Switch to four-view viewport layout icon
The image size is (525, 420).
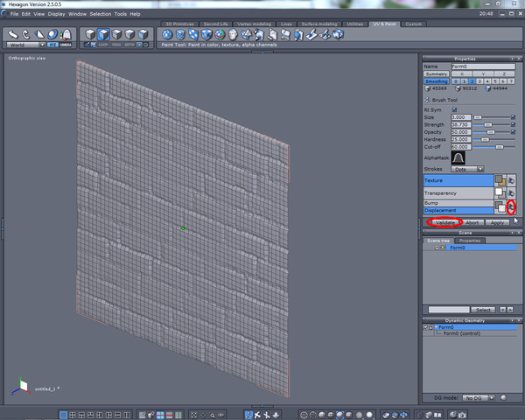[73, 416]
